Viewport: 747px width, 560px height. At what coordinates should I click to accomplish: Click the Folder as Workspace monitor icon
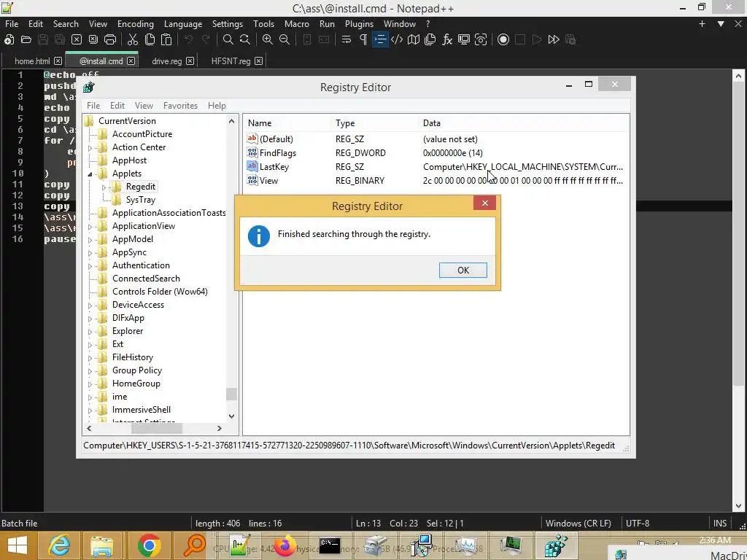(463, 39)
